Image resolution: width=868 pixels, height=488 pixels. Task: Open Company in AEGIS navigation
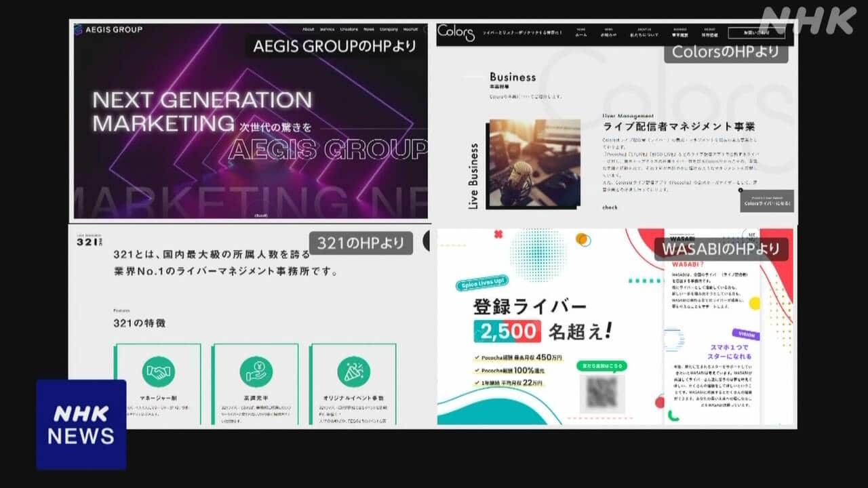389,30
